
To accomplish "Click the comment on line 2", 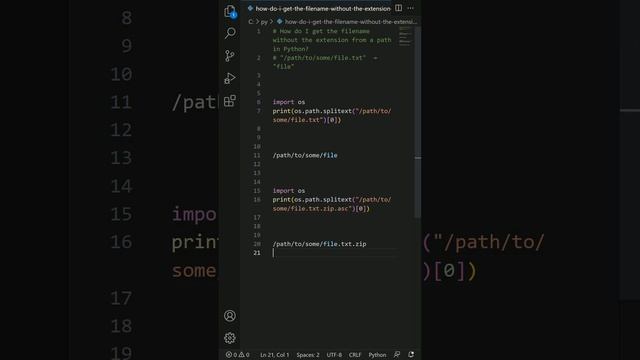I will click(325, 62).
